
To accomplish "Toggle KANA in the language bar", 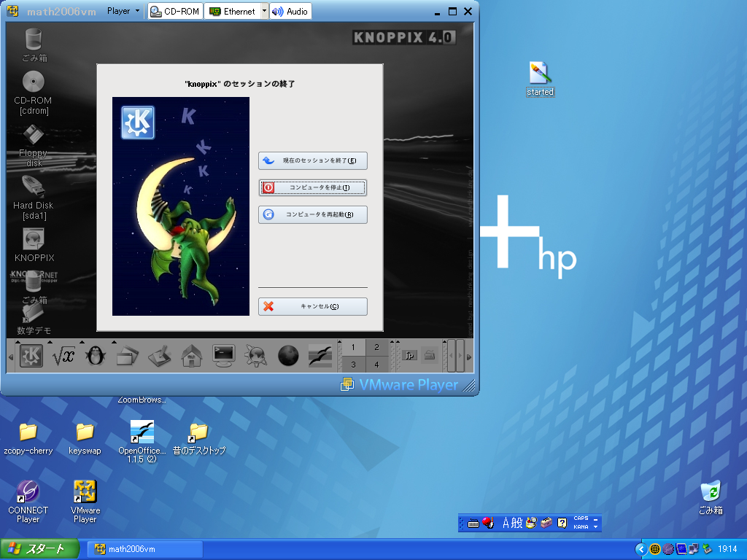I will pos(581,526).
